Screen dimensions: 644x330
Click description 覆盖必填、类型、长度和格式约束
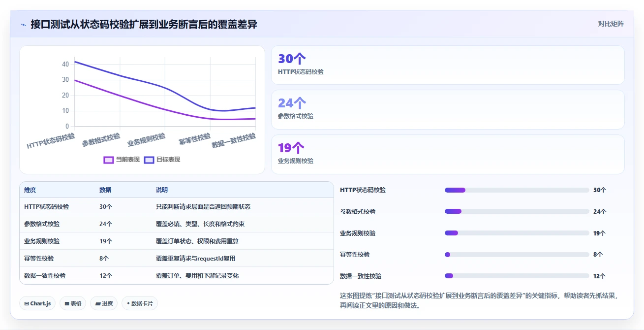[x=200, y=224]
